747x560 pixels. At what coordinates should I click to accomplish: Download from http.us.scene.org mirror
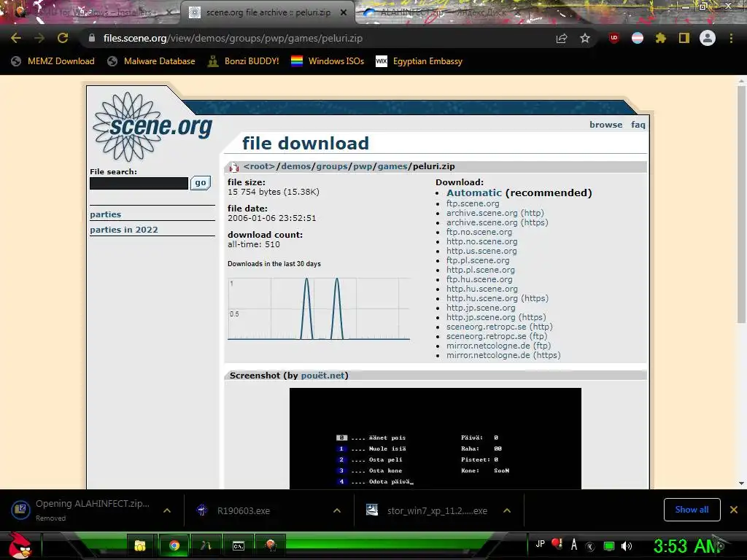coord(481,251)
